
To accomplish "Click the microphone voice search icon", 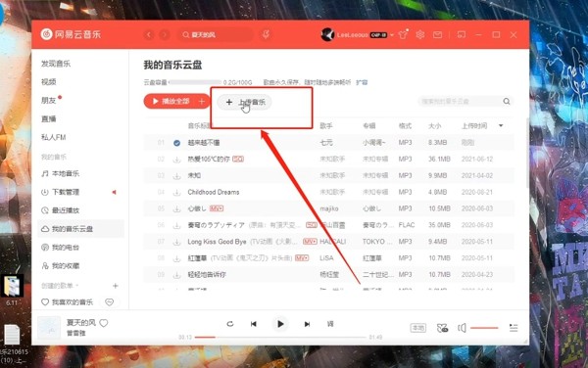I will pyautogui.click(x=266, y=34).
